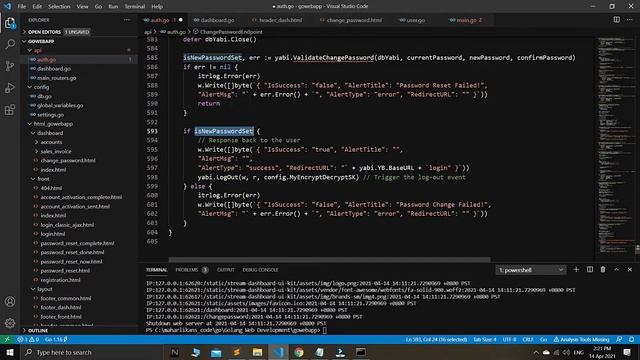Open notifications bell in status bar

(631, 339)
